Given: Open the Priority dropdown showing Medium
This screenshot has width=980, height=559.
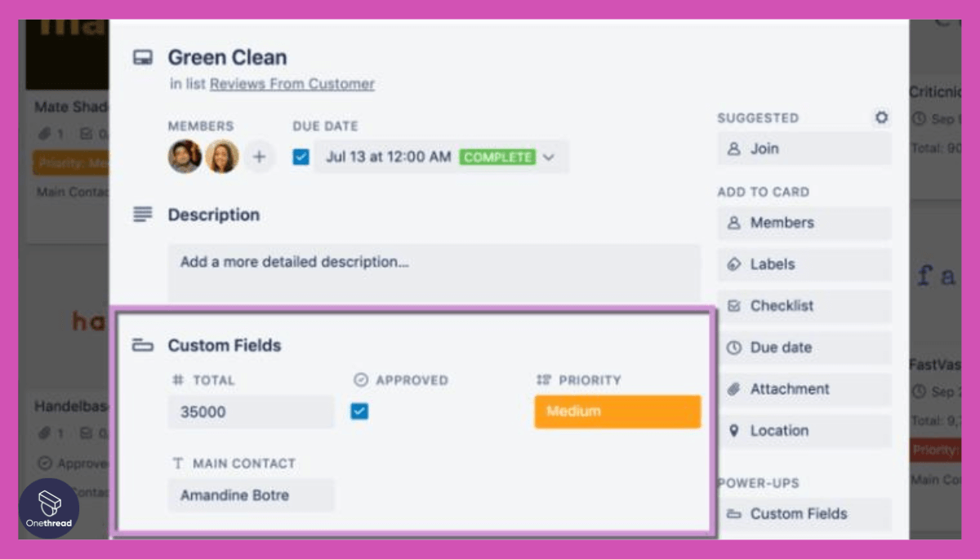Looking at the screenshot, I should tap(617, 412).
